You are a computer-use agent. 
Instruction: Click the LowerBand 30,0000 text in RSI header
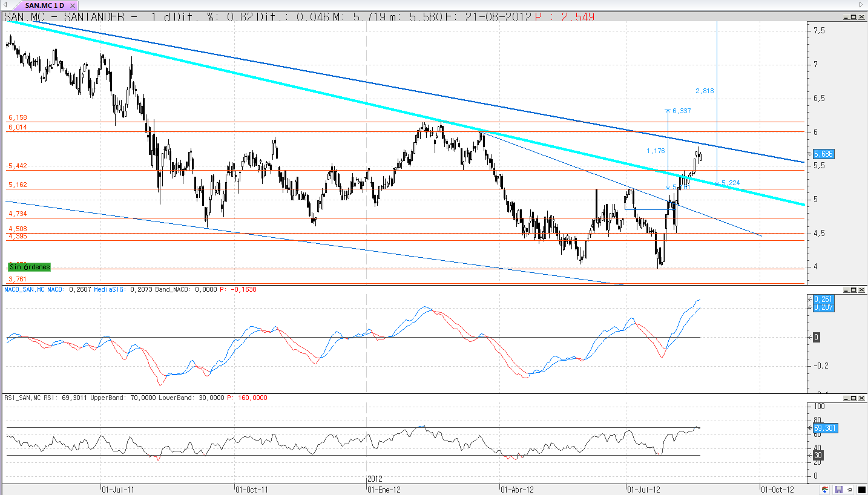[191, 398]
